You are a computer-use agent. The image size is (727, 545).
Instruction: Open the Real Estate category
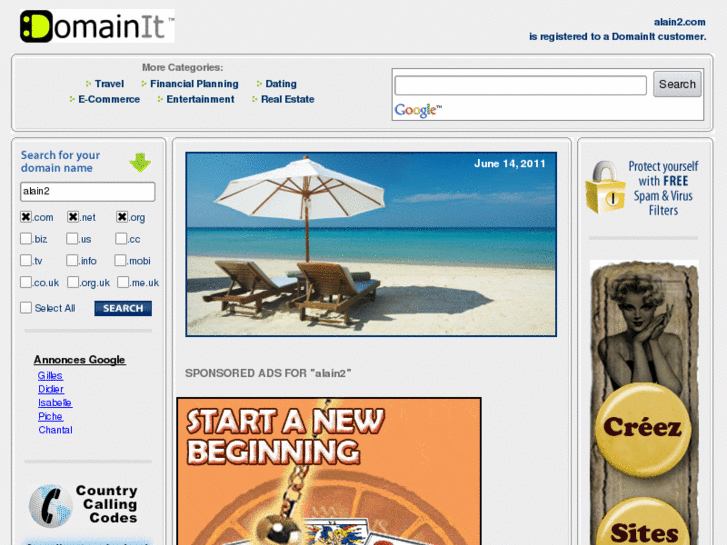(287, 99)
